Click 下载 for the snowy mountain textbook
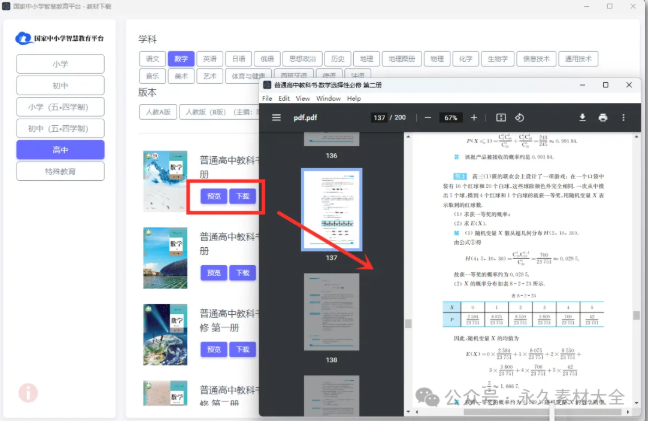The height and width of the screenshot is (421, 648). pos(243,196)
